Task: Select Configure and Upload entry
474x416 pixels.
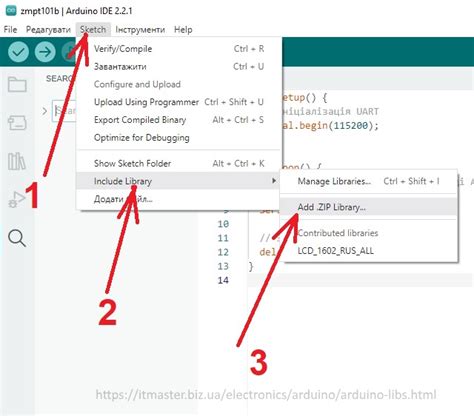Action: [179, 84]
